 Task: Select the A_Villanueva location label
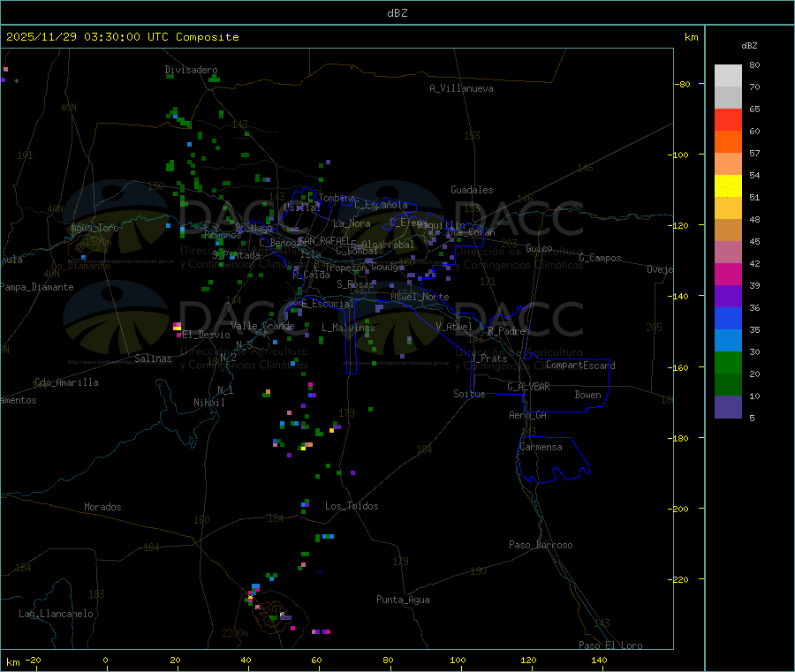pyautogui.click(x=461, y=88)
